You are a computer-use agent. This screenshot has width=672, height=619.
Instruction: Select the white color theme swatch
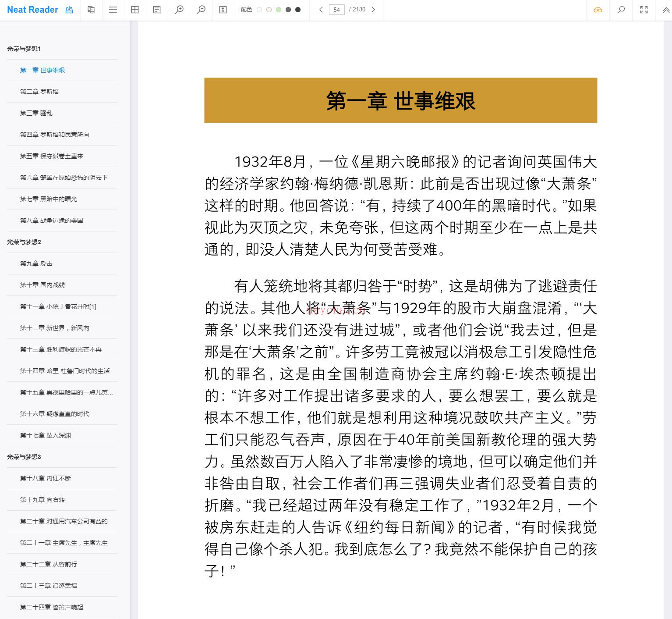point(259,10)
